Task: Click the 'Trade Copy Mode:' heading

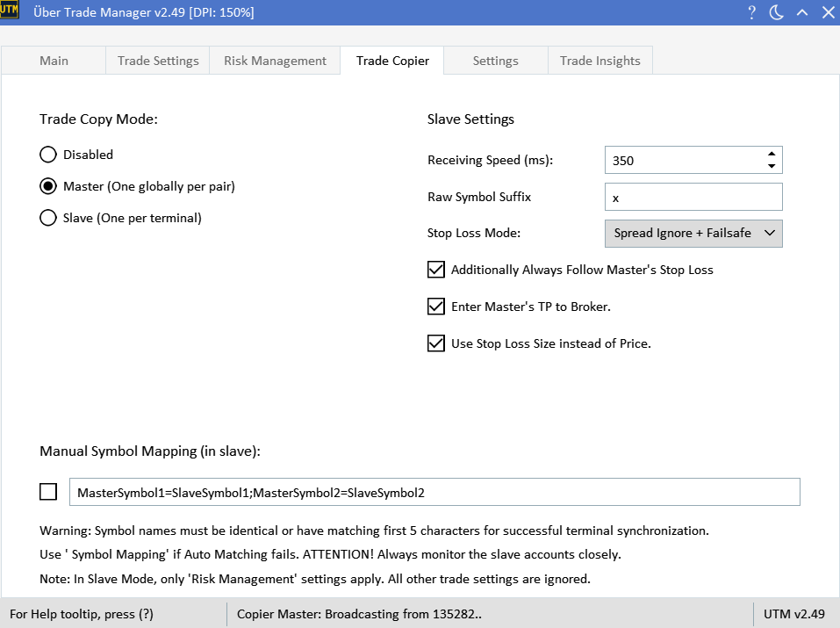Action: pos(98,119)
